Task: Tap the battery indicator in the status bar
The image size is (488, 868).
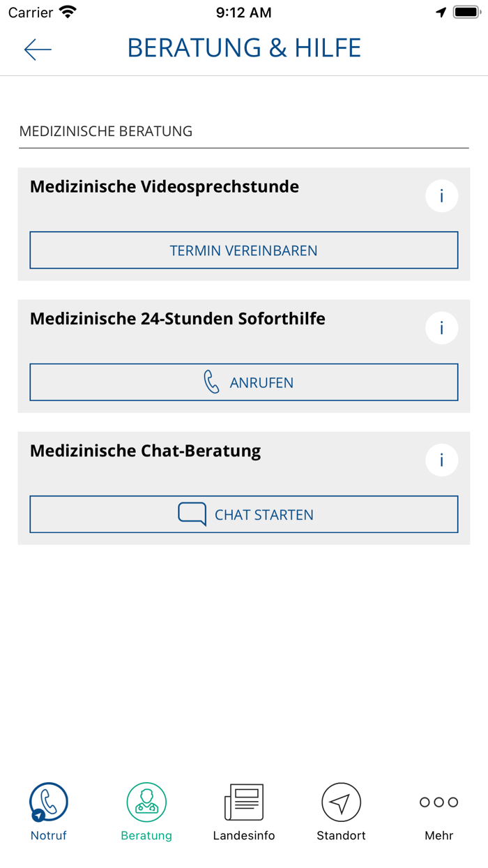Action: click(466, 11)
